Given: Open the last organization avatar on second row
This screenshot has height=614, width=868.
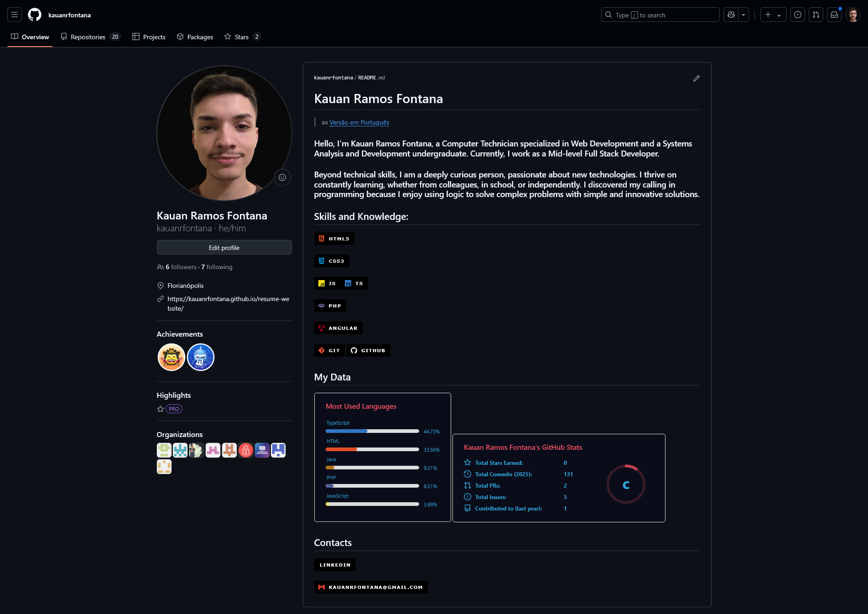Looking at the screenshot, I should [164, 467].
